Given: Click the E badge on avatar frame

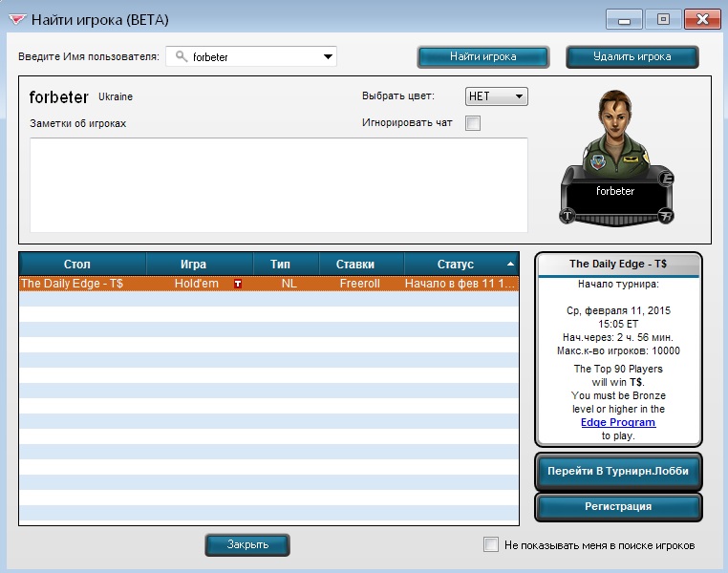Looking at the screenshot, I should pyautogui.click(x=667, y=179).
